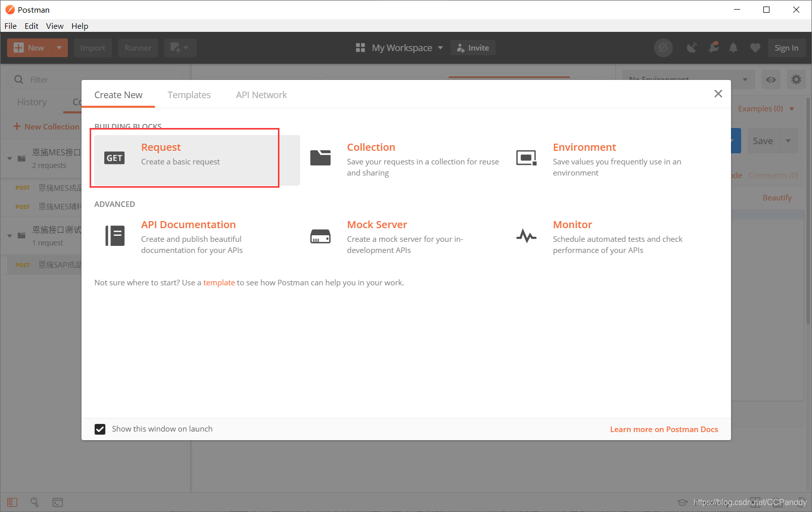Click the API Documentation book icon

pos(115,236)
